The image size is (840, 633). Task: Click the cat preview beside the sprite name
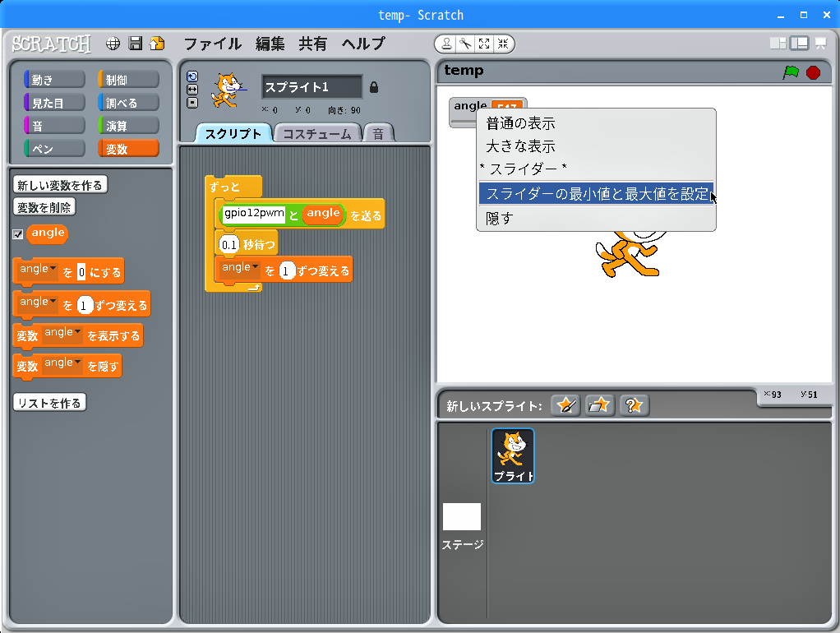point(229,90)
